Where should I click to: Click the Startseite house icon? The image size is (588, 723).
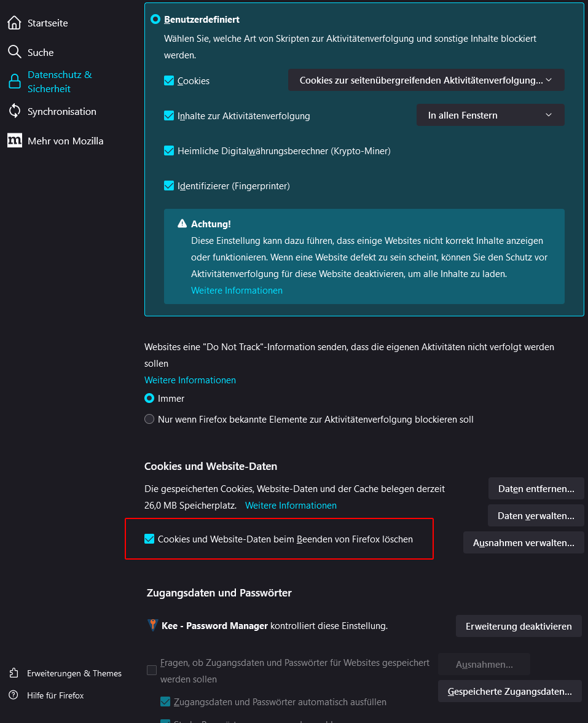14,23
